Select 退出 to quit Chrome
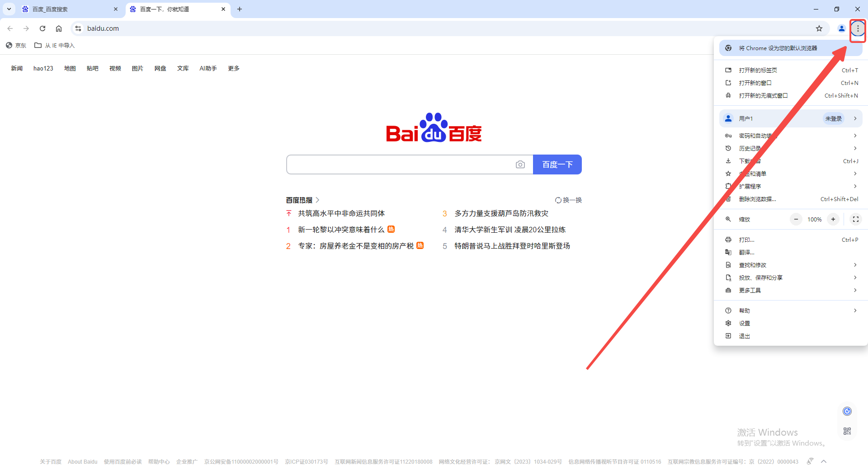868x470 pixels. coord(791,336)
